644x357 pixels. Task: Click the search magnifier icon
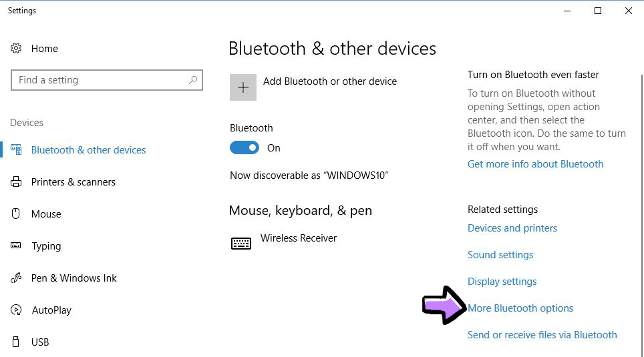click(193, 80)
